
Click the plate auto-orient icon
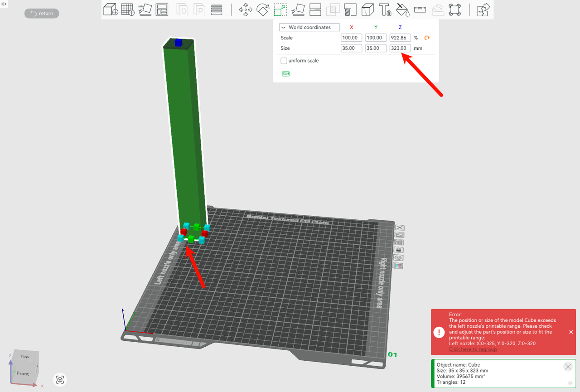click(x=400, y=235)
